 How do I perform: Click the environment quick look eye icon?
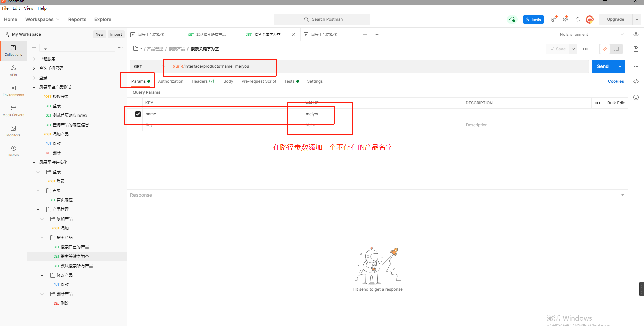636,34
